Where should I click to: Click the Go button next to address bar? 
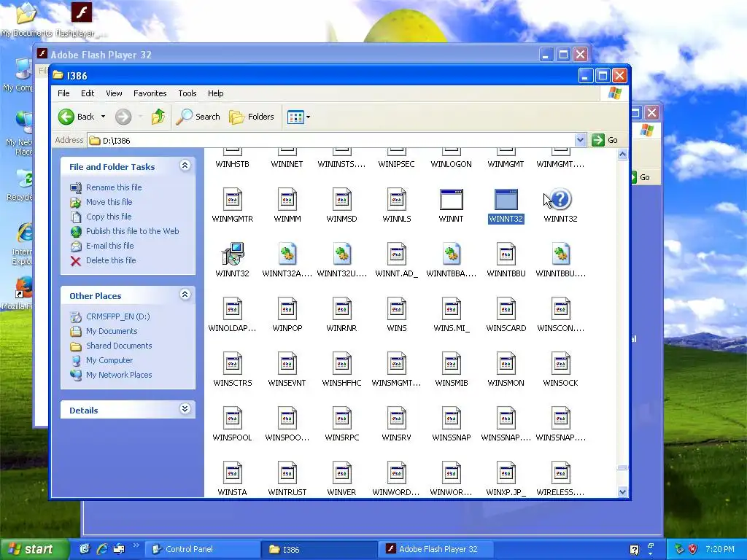[x=605, y=140]
